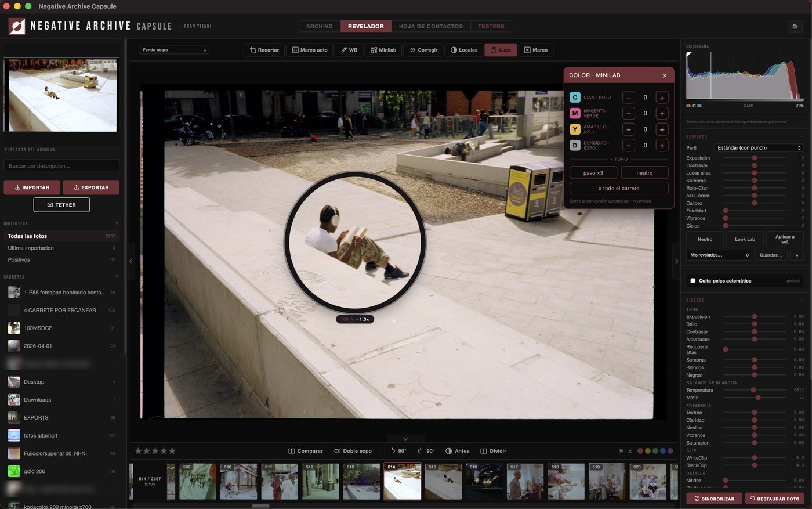Open the Fondo negro background dropdown
This screenshot has height=509, width=812.
(x=174, y=50)
